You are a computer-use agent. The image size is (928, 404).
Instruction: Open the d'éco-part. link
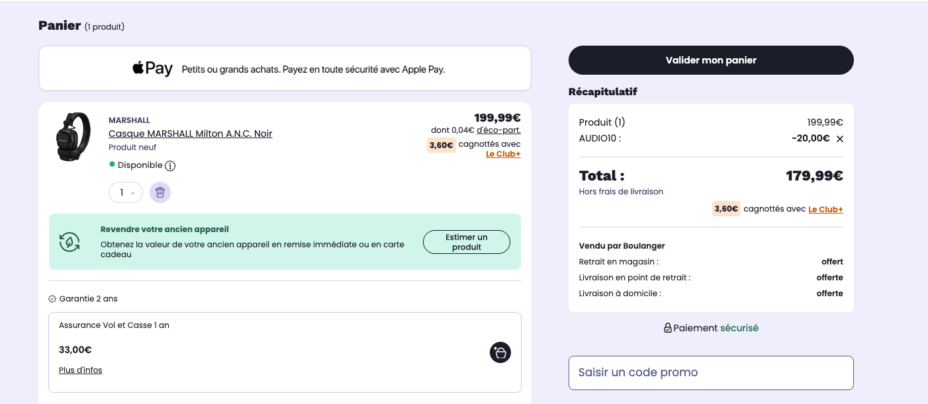point(499,130)
